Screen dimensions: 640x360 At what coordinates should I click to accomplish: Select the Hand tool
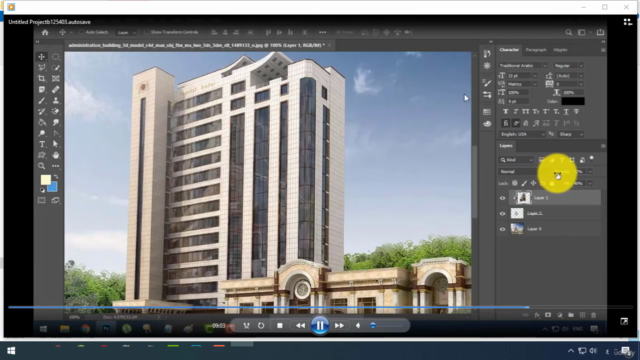point(56,155)
